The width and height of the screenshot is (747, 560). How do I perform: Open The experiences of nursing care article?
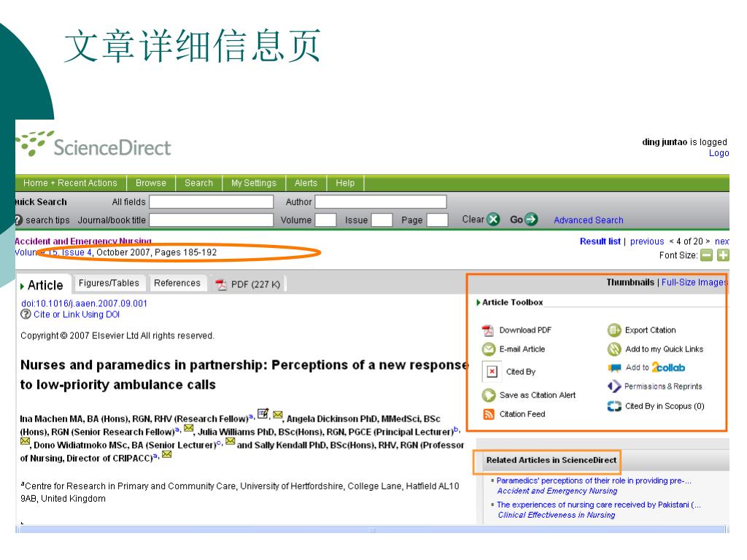click(598, 505)
